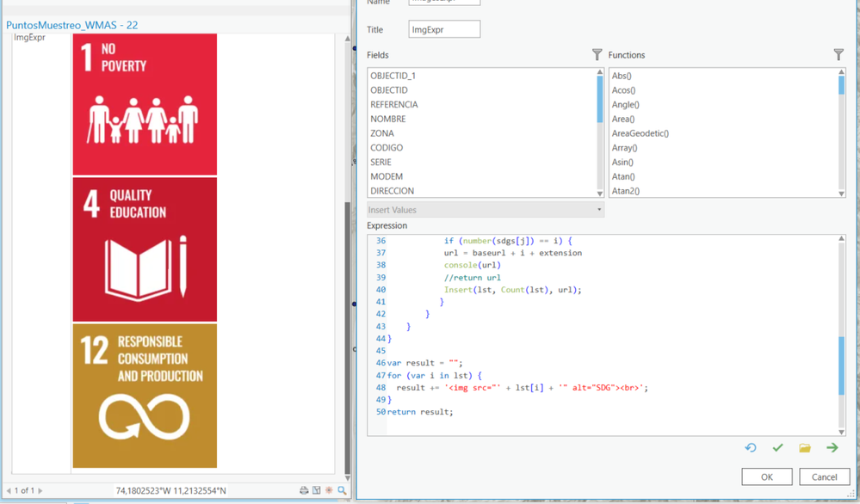Verify the expression with the green checkmark
Viewport: 860px width, 504px height.
(777, 448)
